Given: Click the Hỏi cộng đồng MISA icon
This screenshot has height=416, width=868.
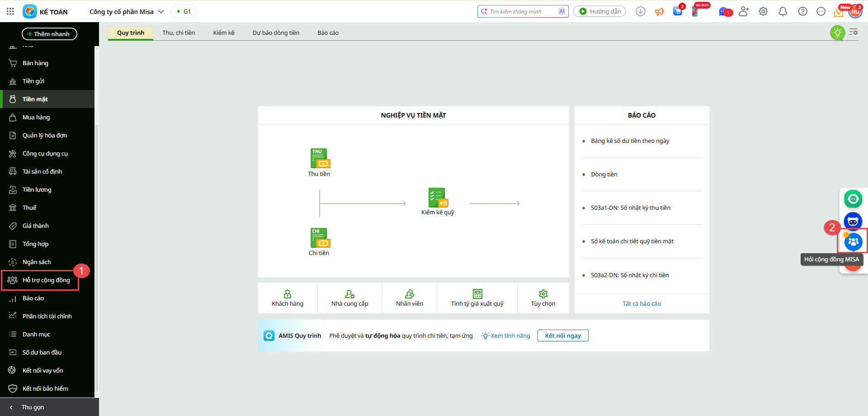Looking at the screenshot, I should [x=853, y=242].
